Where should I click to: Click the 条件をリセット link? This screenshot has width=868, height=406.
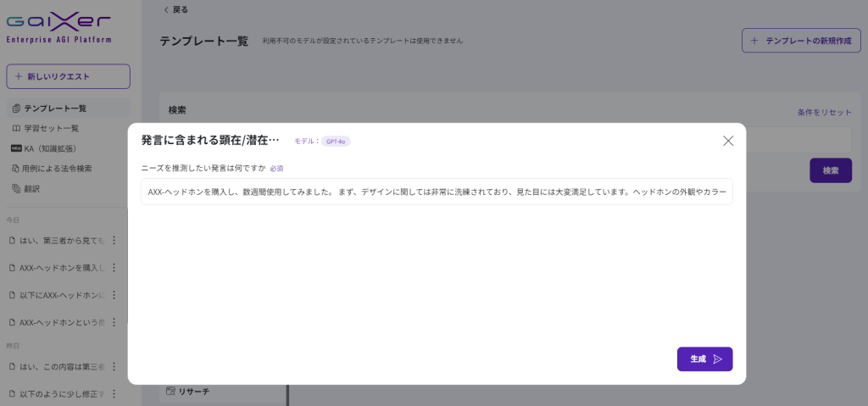click(x=824, y=112)
